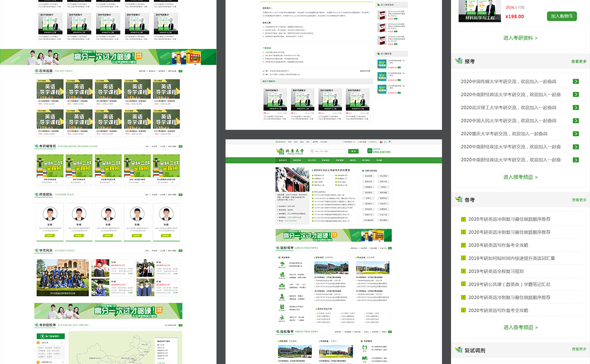
Task: Click green arrow icon for 武汉理工大学 item
Action: click(575, 107)
